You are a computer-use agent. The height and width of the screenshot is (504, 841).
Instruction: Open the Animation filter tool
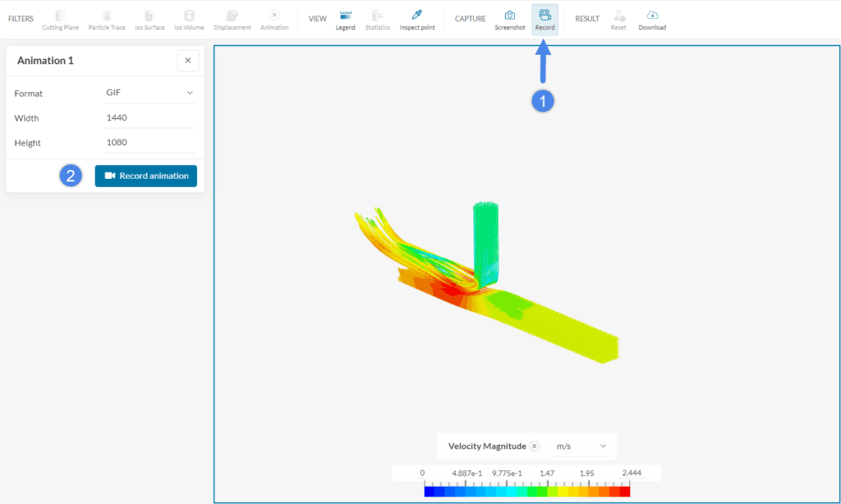pyautogui.click(x=274, y=18)
